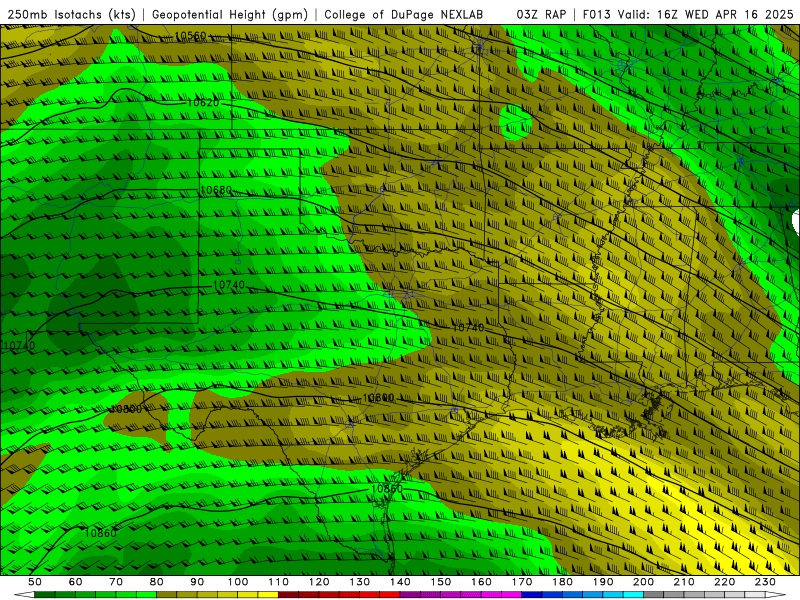Click the white left arrow cap of the colorbar
The height and width of the screenshot is (600, 800).
point(24,595)
